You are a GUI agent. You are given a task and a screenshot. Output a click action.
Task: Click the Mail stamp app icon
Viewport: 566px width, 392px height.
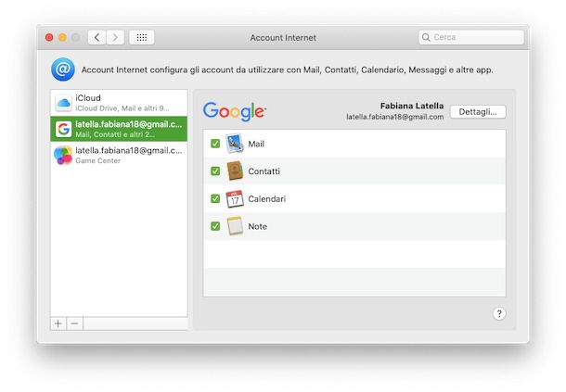click(x=235, y=144)
